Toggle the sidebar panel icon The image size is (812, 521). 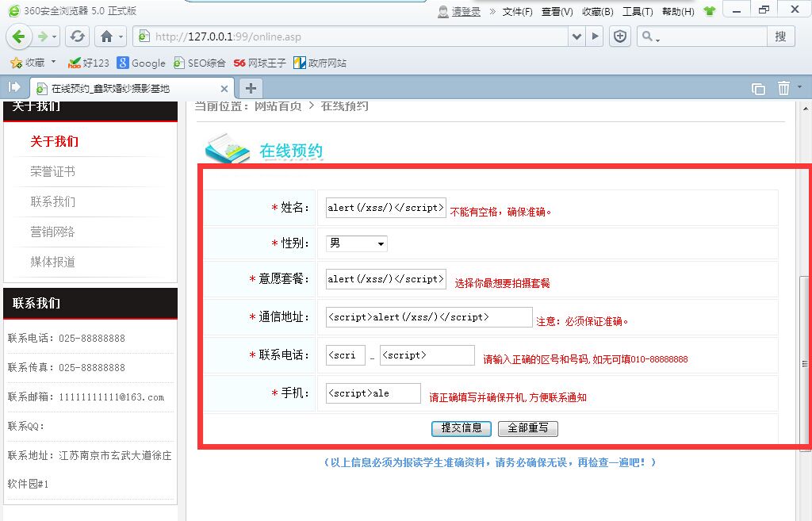[14, 87]
